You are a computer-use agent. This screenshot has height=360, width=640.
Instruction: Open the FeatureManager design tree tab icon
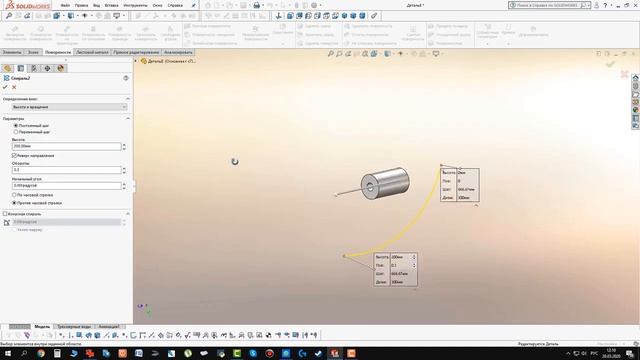tap(7, 68)
